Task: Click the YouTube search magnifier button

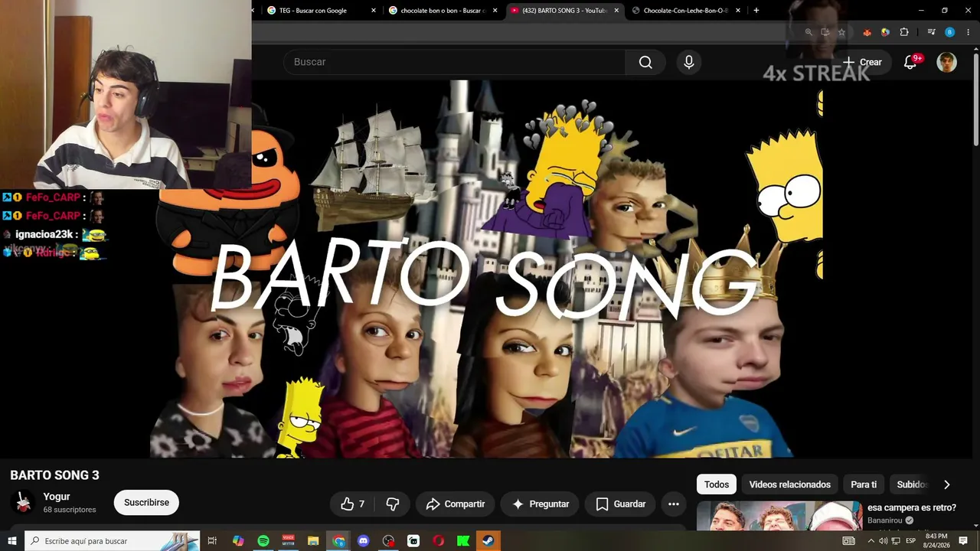Action: tap(645, 62)
